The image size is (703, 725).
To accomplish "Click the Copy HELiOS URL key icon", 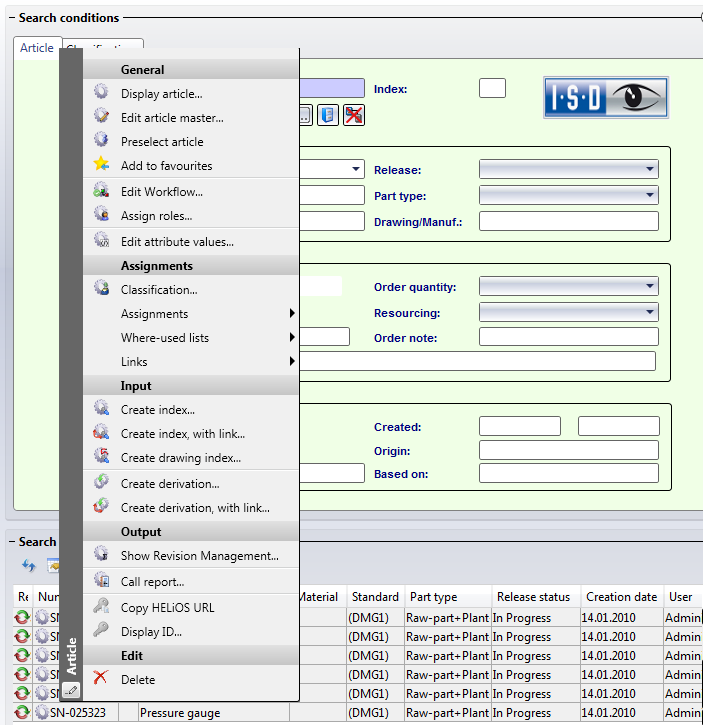I will (101, 607).
